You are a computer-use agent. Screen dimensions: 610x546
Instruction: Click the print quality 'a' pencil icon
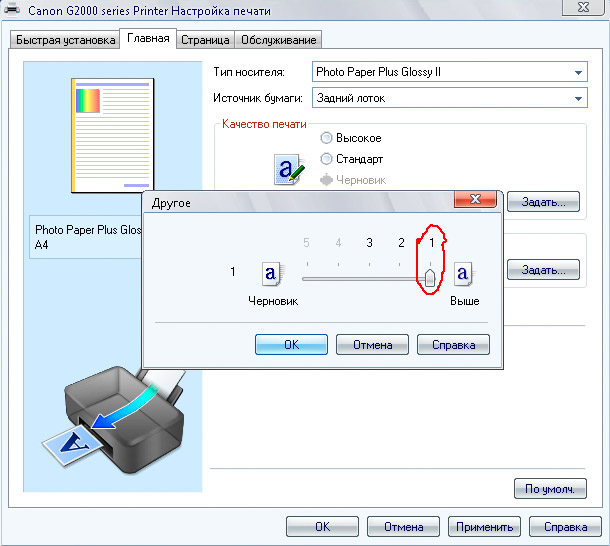point(289,170)
